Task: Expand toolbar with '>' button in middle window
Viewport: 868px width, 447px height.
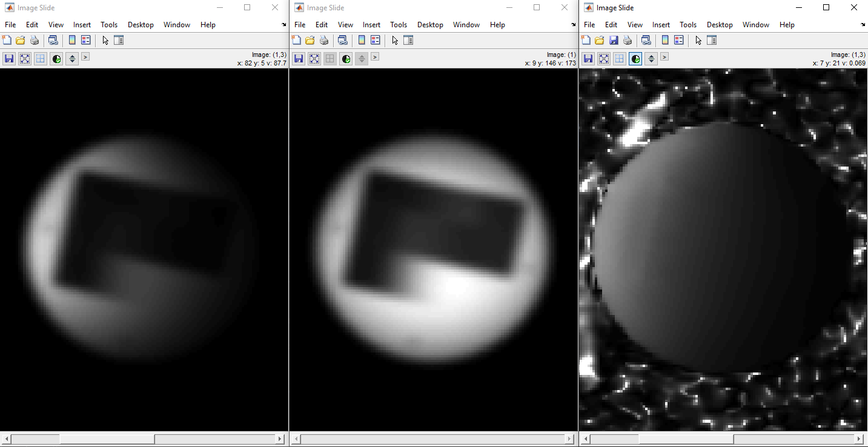Action: [x=375, y=56]
